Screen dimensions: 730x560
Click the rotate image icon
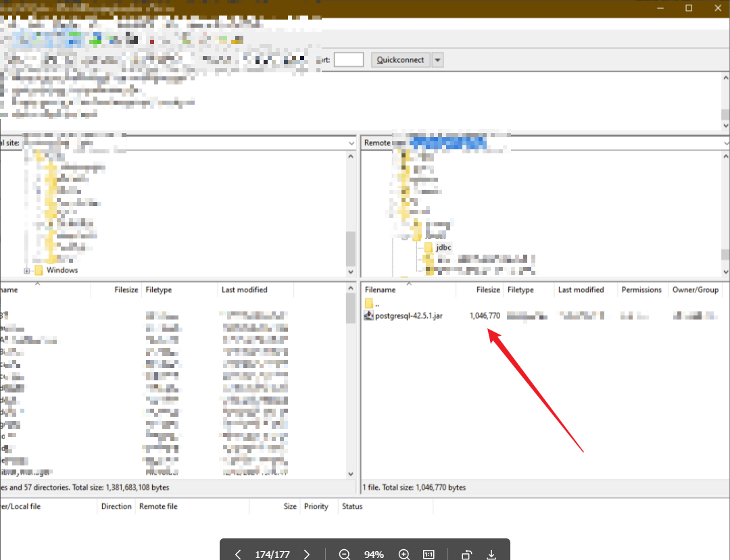pos(466,554)
